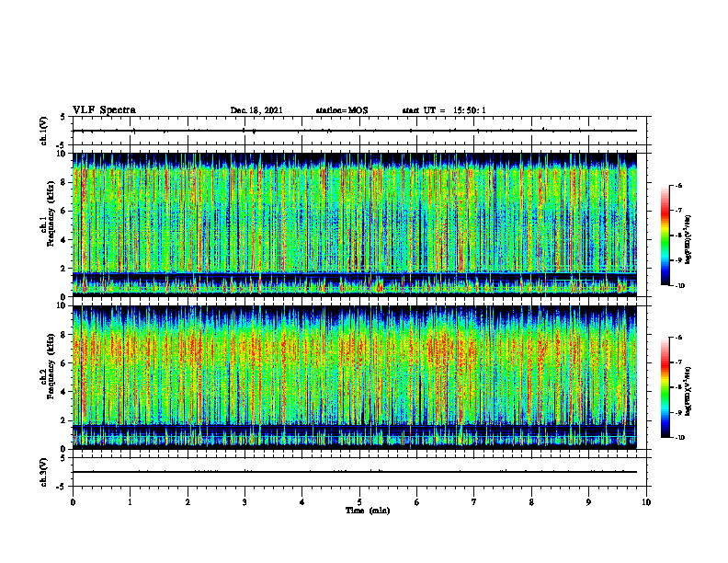
Task: Click the "ch.1(V)" axis label
Action: [x=43, y=131]
